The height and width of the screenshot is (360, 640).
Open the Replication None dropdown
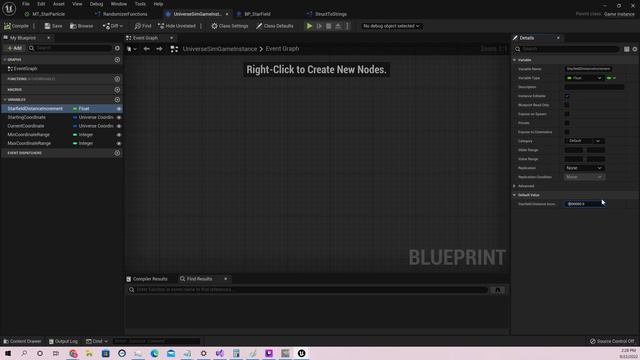[x=584, y=168]
